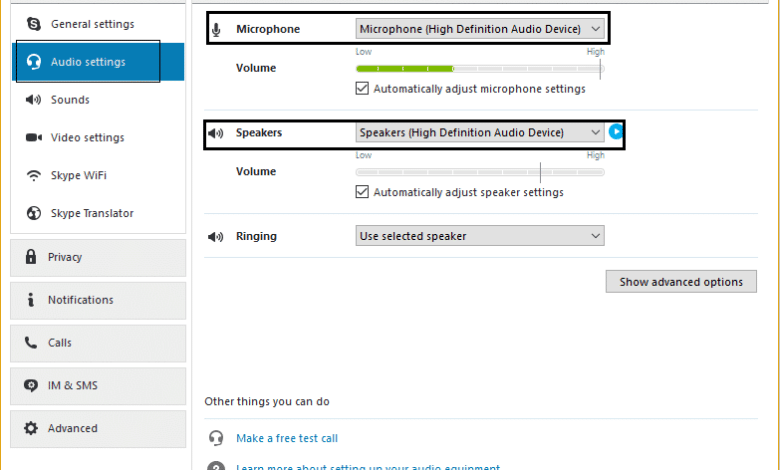Expand the Privacy section
This screenshot has height=470, width=780.
point(98,258)
